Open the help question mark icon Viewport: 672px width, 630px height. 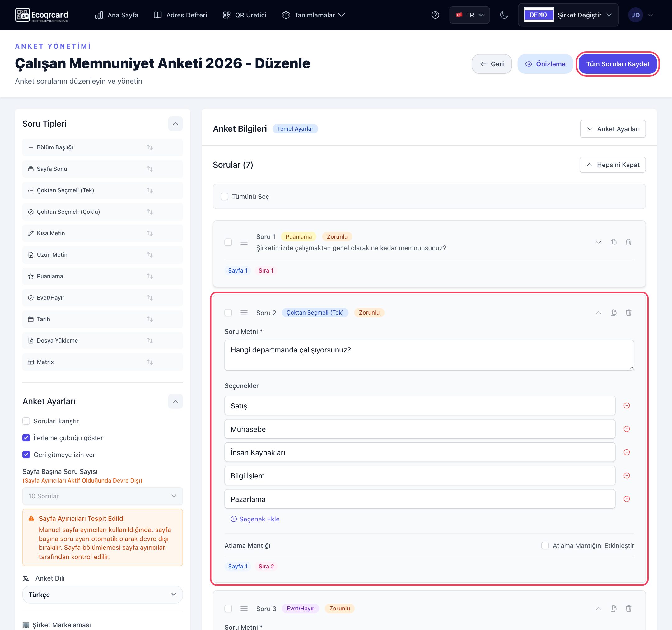point(435,15)
